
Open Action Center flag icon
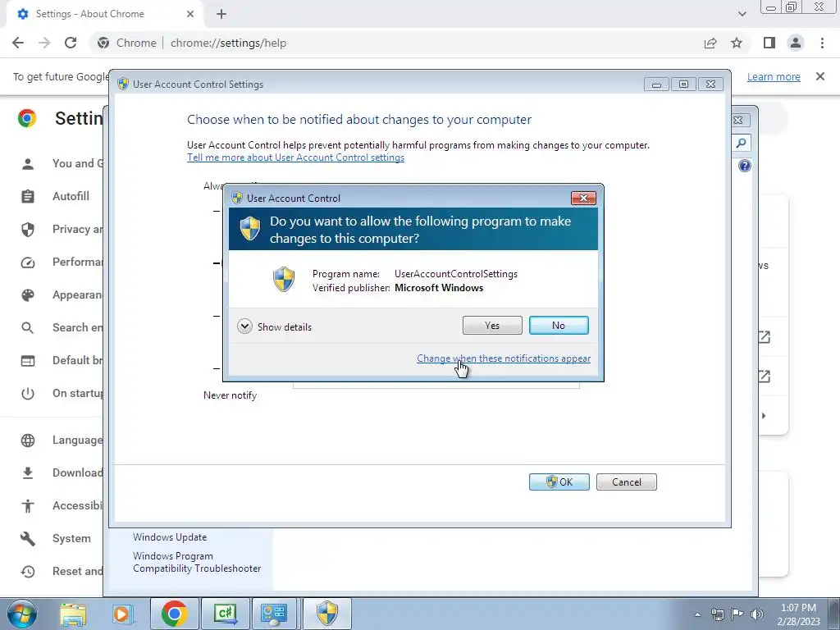coord(737,614)
